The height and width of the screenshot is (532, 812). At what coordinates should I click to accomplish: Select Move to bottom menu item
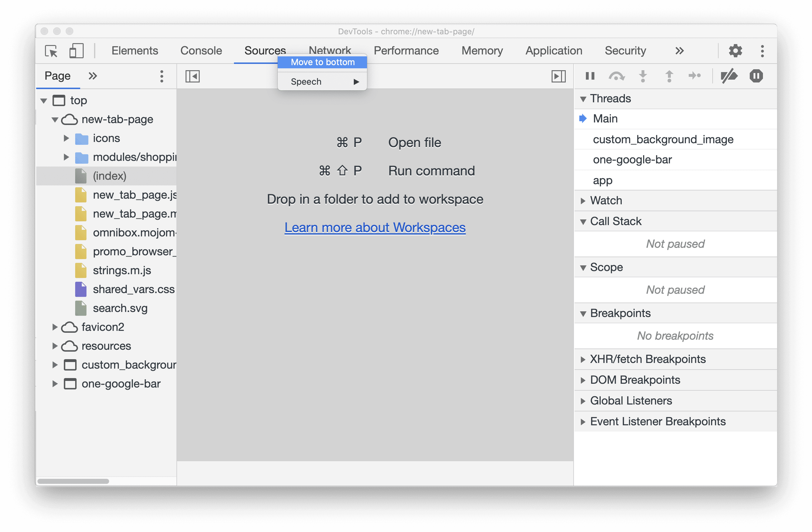pyautogui.click(x=323, y=62)
